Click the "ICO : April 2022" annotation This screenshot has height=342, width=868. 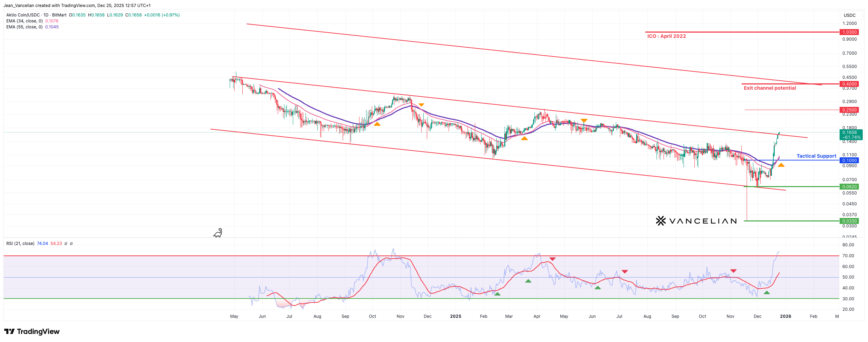click(666, 36)
